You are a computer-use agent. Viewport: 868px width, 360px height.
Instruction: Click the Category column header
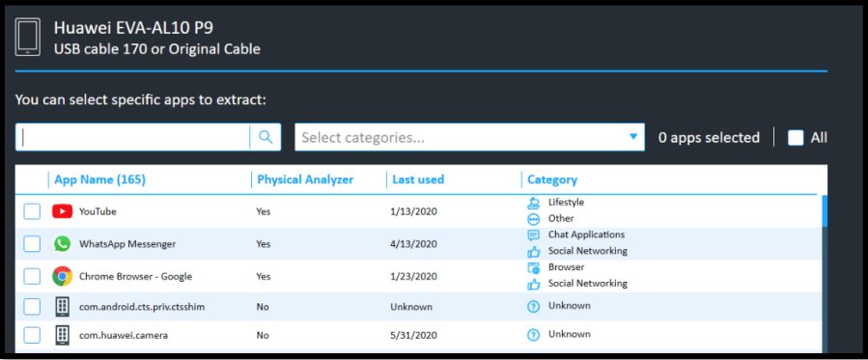coord(552,180)
